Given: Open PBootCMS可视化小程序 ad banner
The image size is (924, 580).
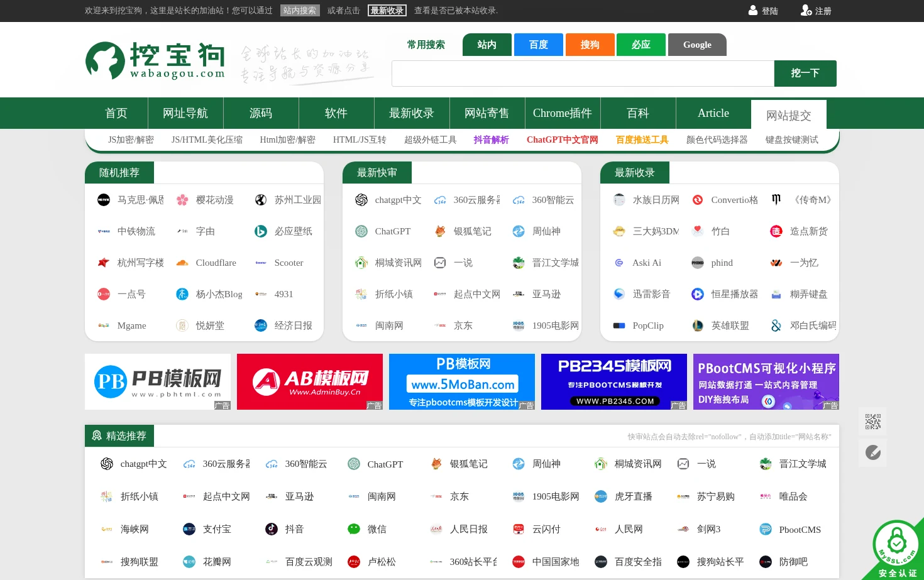Looking at the screenshot, I should tap(766, 382).
